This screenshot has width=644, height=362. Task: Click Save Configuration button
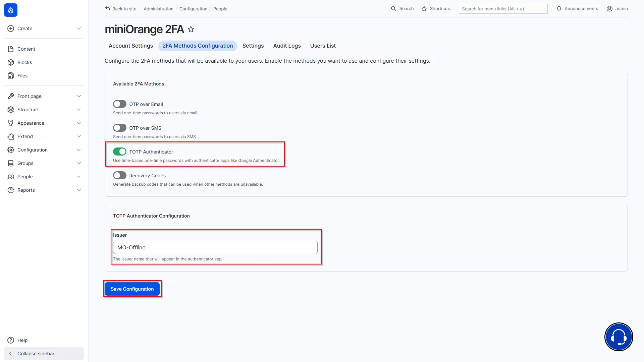click(132, 289)
